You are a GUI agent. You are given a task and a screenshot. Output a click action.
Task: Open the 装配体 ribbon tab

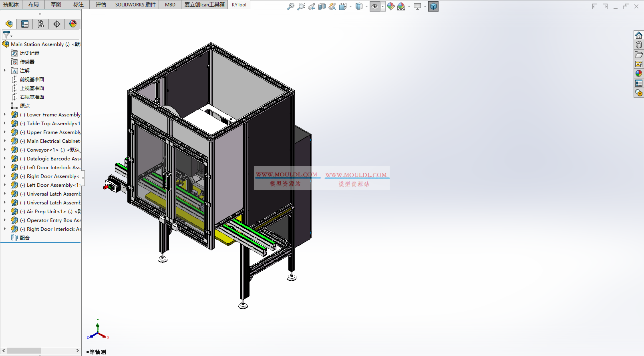coord(11,4)
